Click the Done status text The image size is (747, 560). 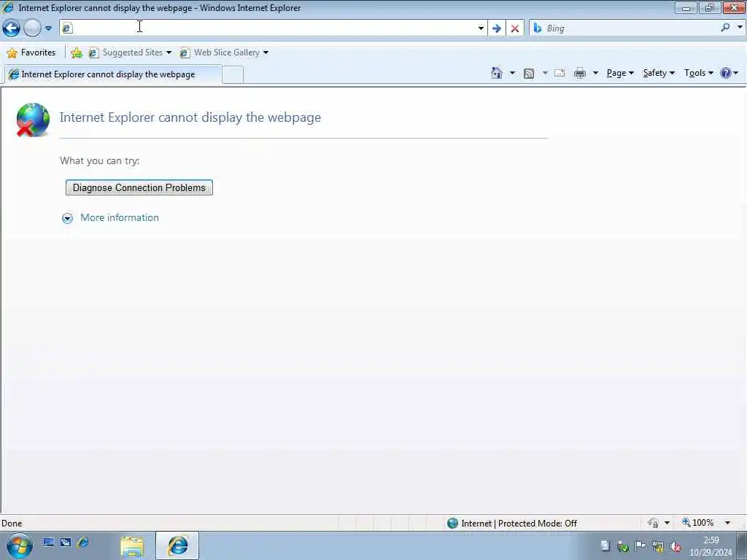point(12,524)
